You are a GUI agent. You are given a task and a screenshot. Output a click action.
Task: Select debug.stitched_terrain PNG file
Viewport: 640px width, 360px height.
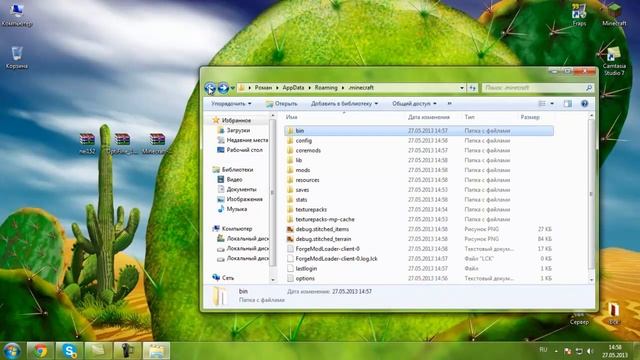pos(419,239)
